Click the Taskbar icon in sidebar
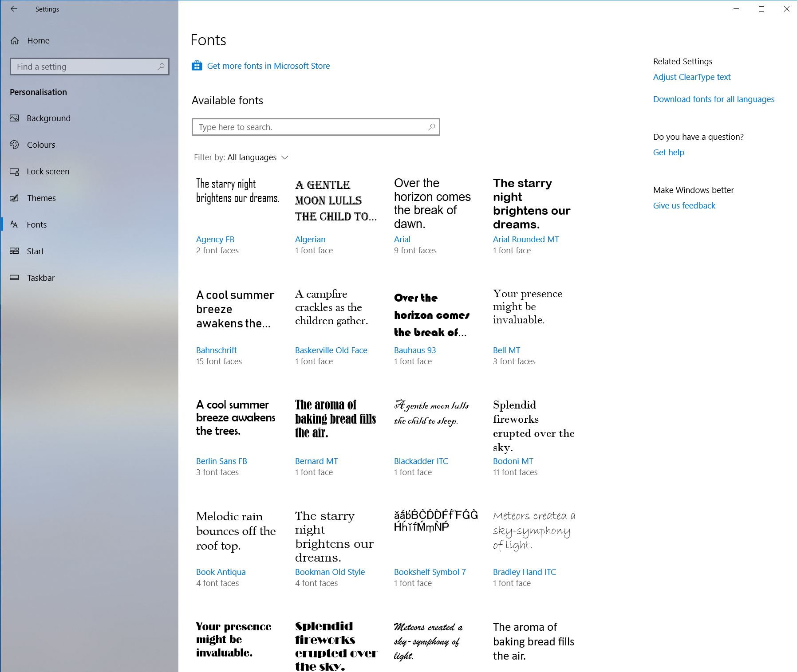Image resolution: width=797 pixels, height=672 pixels. pos(15,278)
